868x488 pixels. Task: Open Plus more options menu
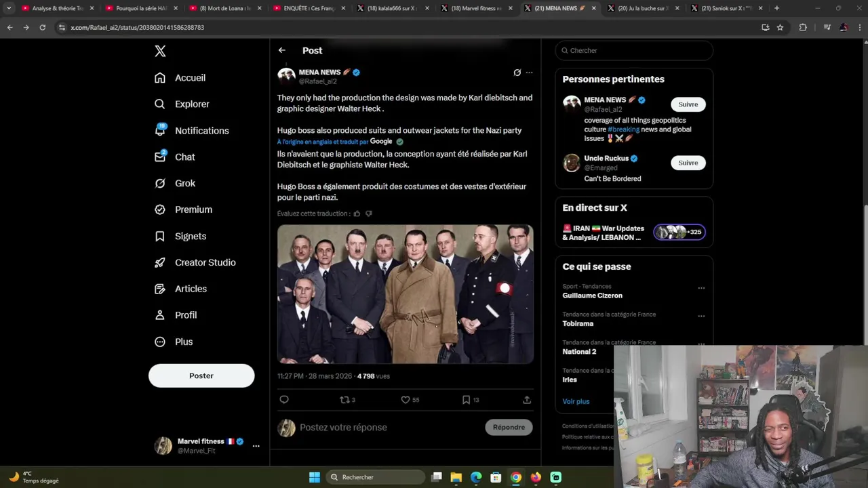(x=173, y=342)
